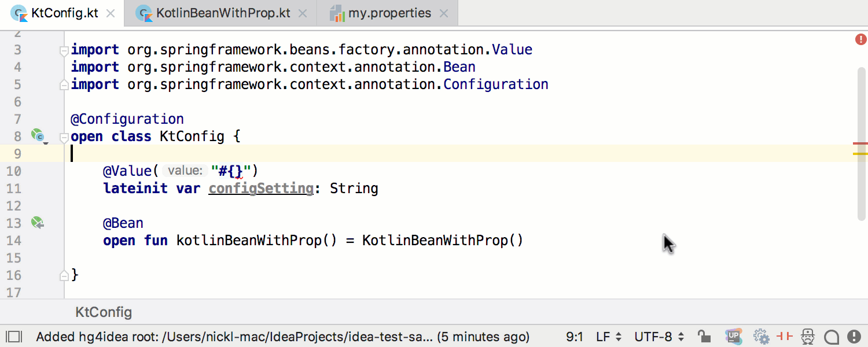Click the speech bubble feedback icon

(832, 336)
